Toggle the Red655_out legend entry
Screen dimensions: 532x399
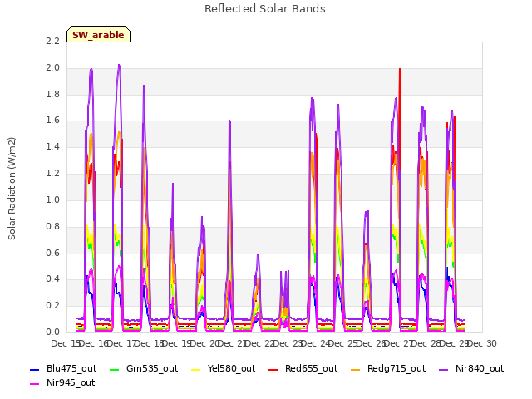pyautogui.click(x=303, y=368)
